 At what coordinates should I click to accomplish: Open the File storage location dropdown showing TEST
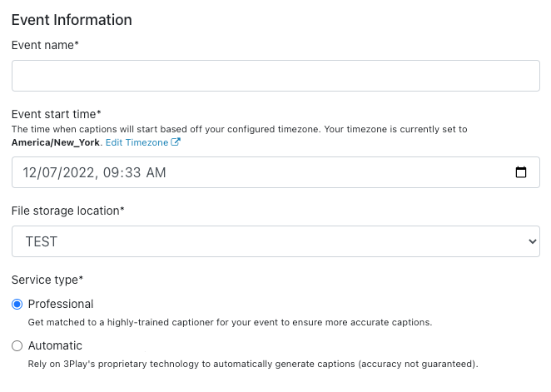pos(275,241)
